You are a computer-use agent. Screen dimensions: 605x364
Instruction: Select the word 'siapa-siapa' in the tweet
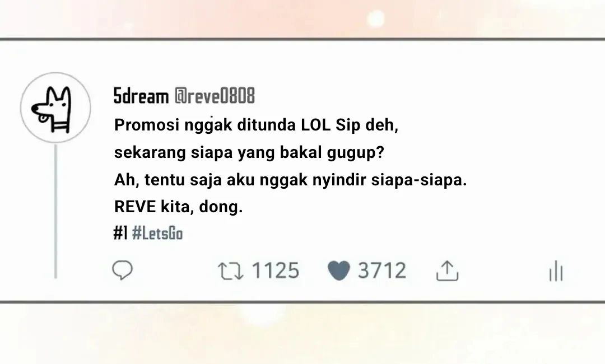419,180
